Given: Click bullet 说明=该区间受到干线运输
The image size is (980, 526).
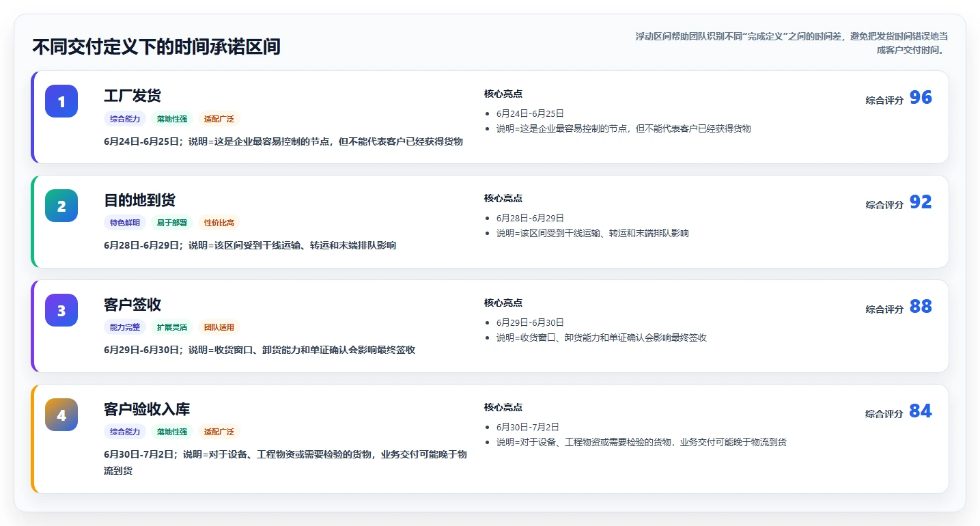Looking at the screenshot, I should pos(593,233).
